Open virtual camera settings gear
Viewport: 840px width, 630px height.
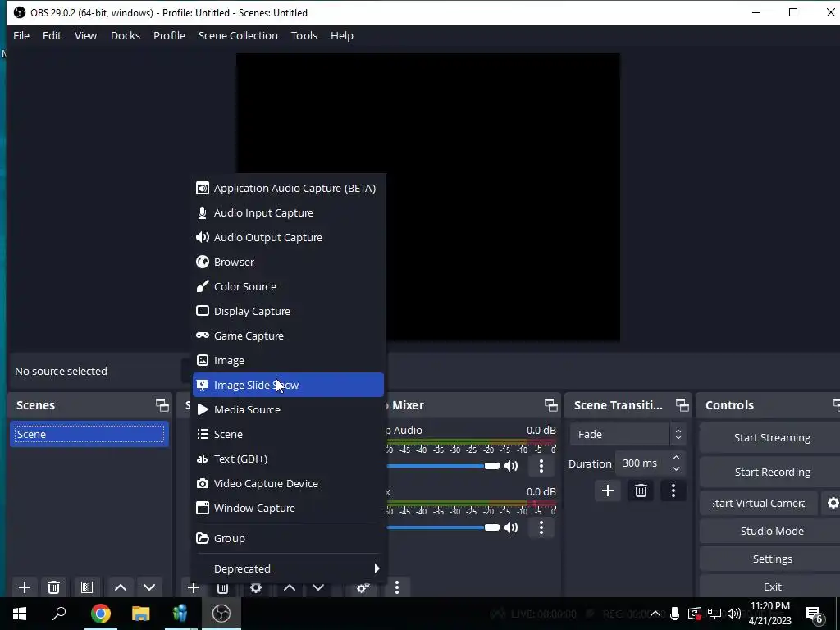(x=832, y=503)
